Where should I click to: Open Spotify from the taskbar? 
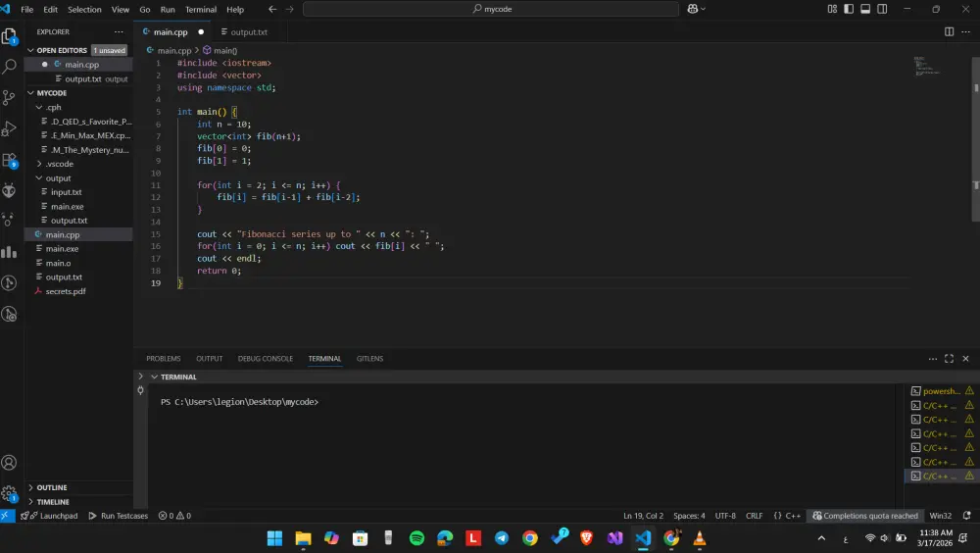coord(416,538)
